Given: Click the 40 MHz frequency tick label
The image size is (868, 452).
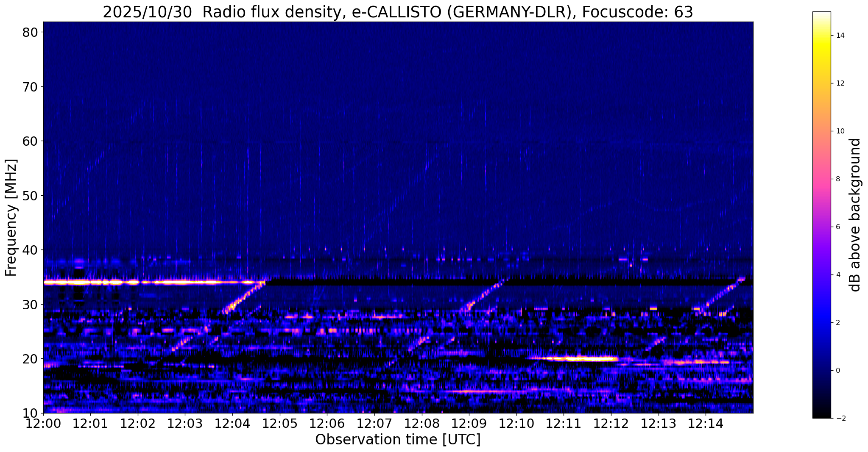Looking at the screenshot, I should (30, 250).
